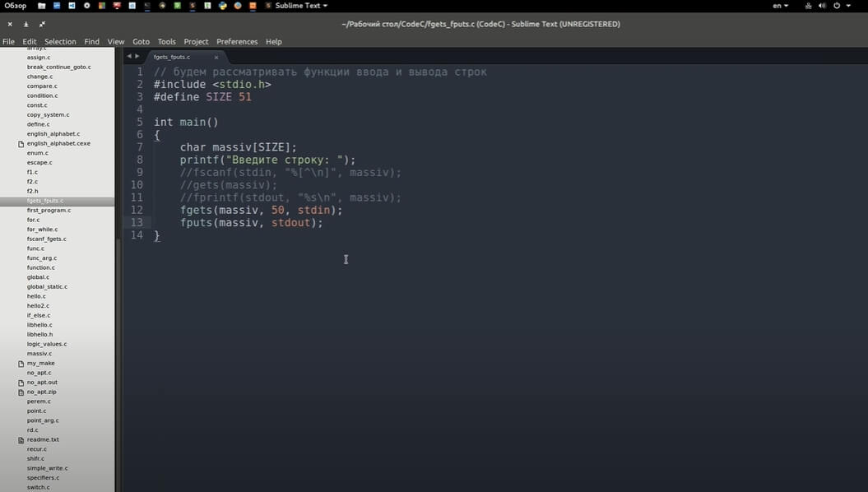
Task: Open specifiers.c in the sidebar
Action: [x=43, y=478]
